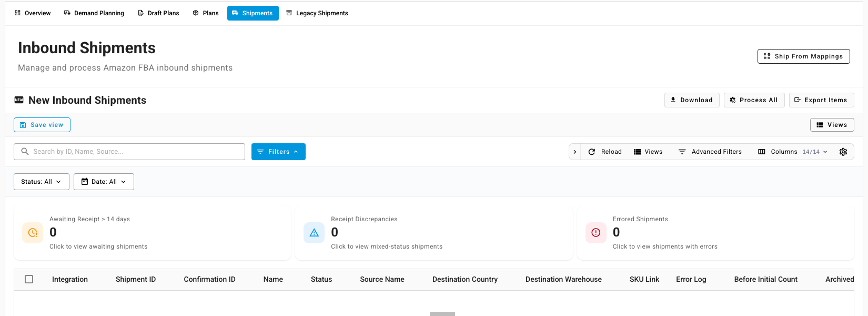Viewport: 868px width, 316px height.
Task: Open Legacy Shipments tab
Action: click(x=317, y=13)
